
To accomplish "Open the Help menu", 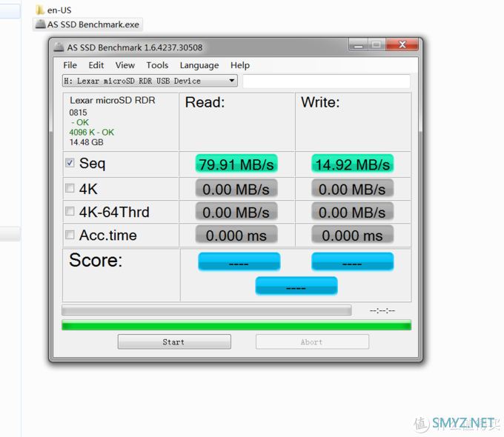I will [x=240, y=65].
